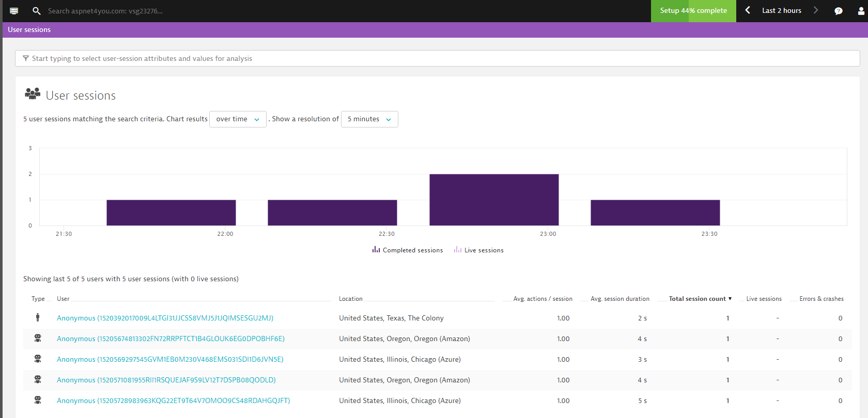Click the session filter input field

pyautogui.click(x=437, y=58)
